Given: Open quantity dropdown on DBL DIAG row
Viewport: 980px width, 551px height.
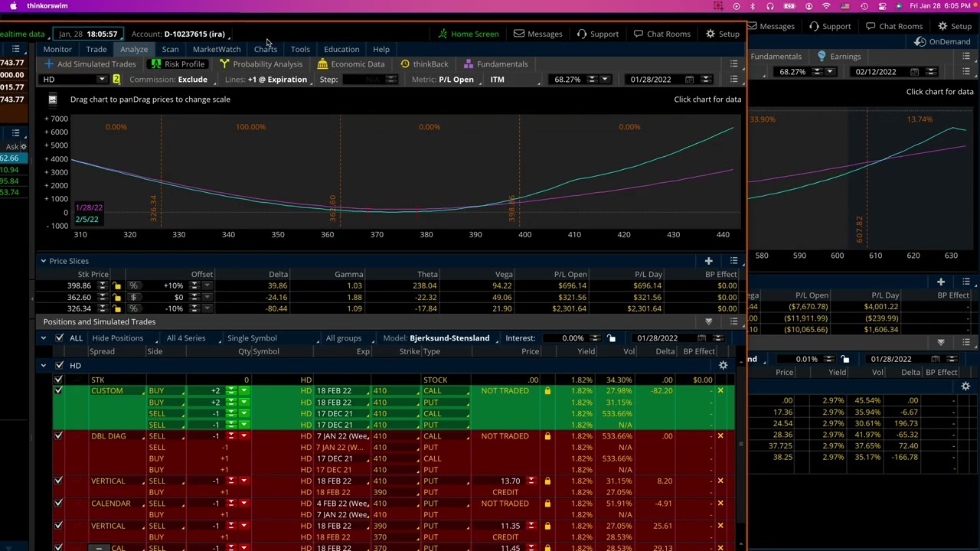Looking at the screenshot, I should (x=243, y=436).
